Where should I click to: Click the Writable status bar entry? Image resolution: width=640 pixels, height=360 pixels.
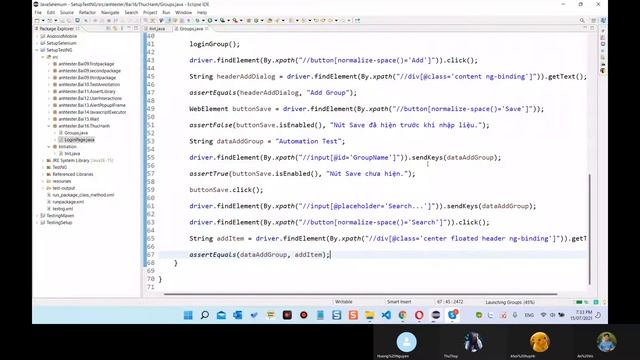point(344,302)
